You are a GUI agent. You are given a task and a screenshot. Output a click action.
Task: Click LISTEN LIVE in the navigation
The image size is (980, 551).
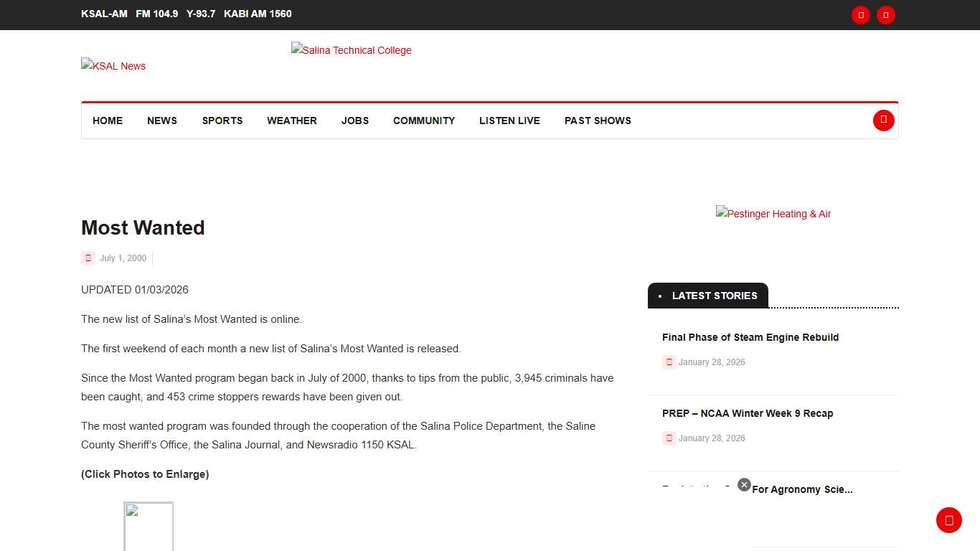click(509, 121)
